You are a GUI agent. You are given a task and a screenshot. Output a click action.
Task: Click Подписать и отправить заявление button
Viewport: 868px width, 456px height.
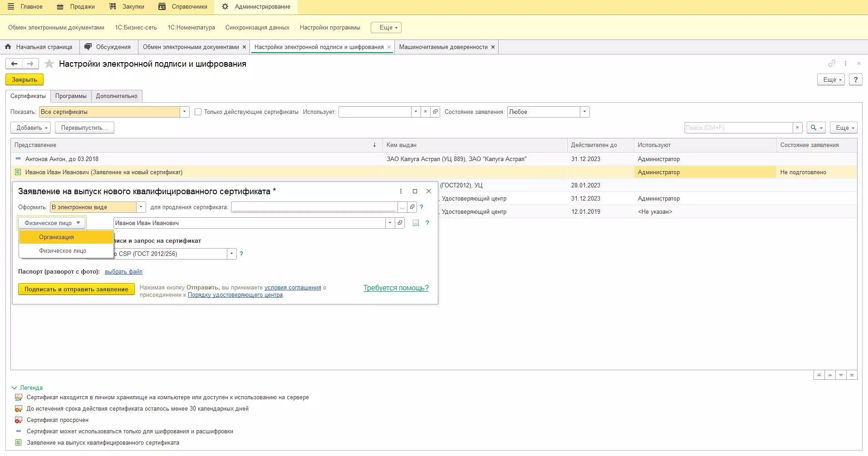pos(76,289)
